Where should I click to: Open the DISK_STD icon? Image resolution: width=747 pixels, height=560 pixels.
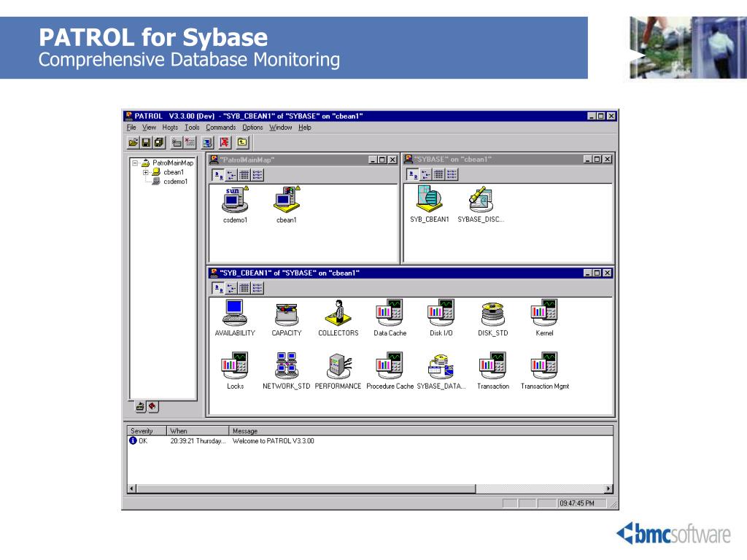click(492, 314)
